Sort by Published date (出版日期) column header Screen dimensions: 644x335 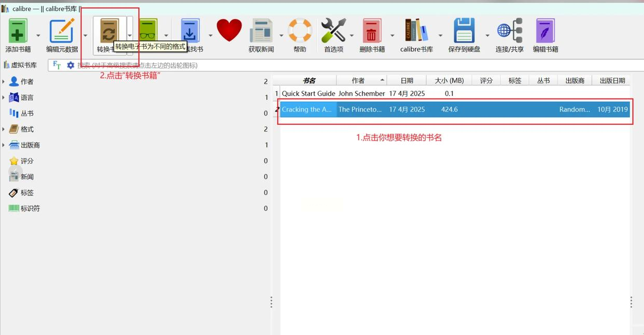[612, 80]
